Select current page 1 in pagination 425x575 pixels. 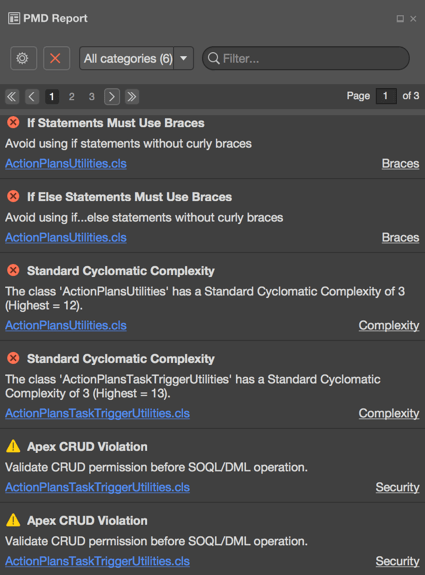(52, 97)
